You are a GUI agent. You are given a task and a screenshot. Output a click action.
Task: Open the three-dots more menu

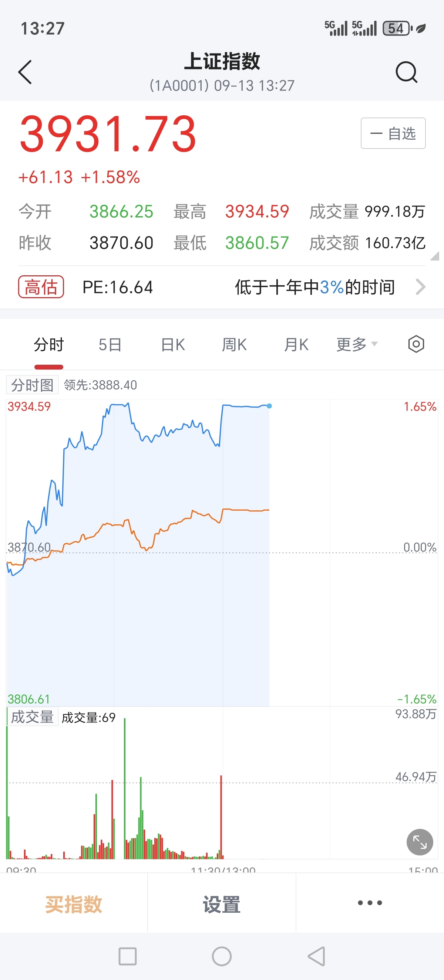tap(370, 903)
